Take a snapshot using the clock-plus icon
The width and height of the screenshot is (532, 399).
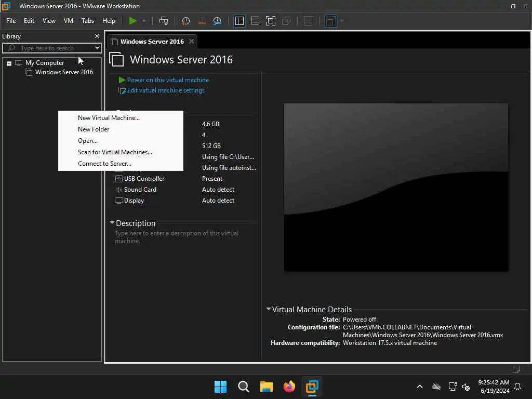pos(185,21)
